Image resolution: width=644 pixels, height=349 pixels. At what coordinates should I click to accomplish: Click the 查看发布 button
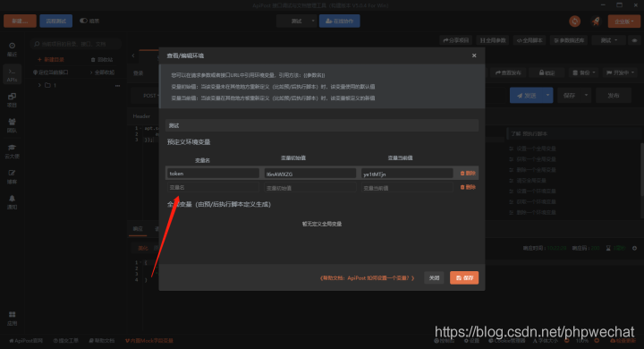click(508, 72)
